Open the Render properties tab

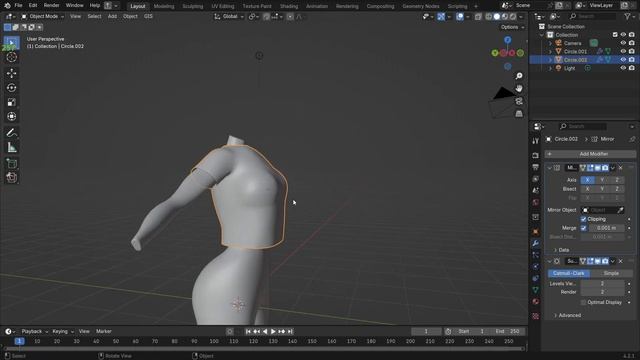pyautogui.click(x=536, y=156)
